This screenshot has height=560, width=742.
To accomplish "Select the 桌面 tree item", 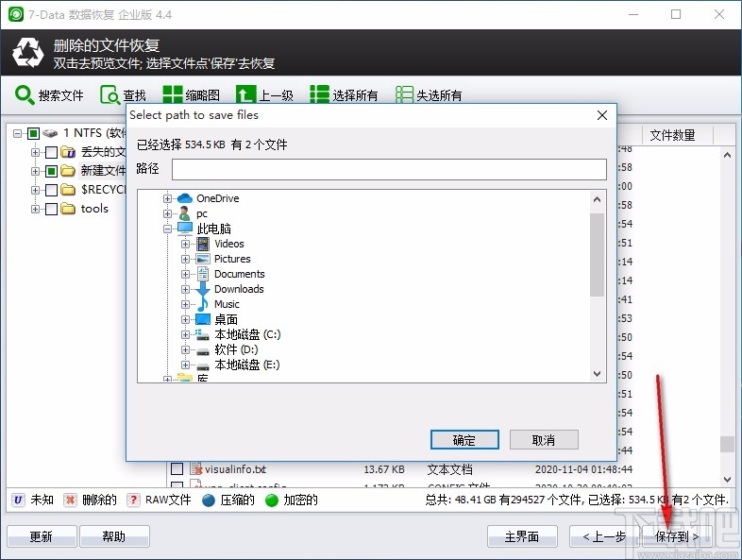I will click(227, 319).
